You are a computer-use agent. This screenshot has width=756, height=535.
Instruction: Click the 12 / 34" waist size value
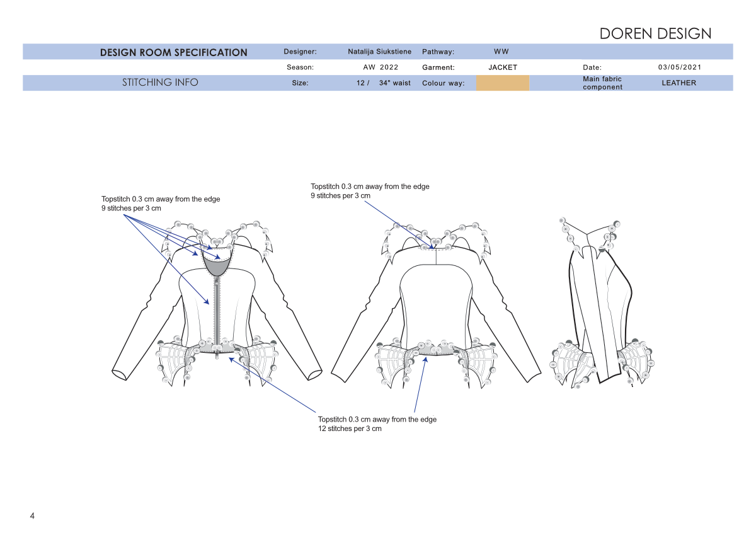click(x=384, y=83)
